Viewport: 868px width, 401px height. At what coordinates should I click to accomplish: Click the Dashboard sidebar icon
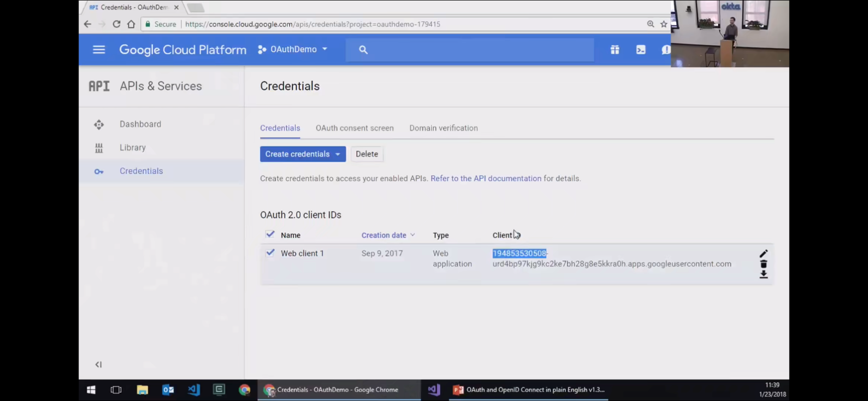click(99, 124)
